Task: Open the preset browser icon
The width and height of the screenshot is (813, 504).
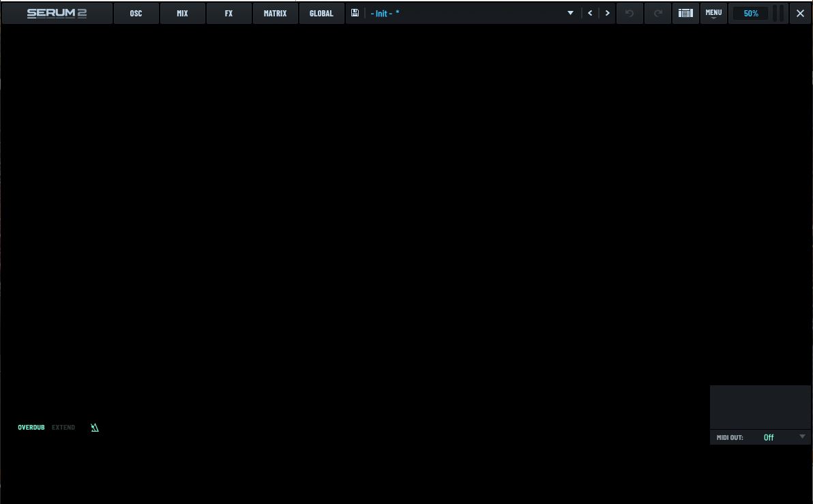Action: click(685, 14)
